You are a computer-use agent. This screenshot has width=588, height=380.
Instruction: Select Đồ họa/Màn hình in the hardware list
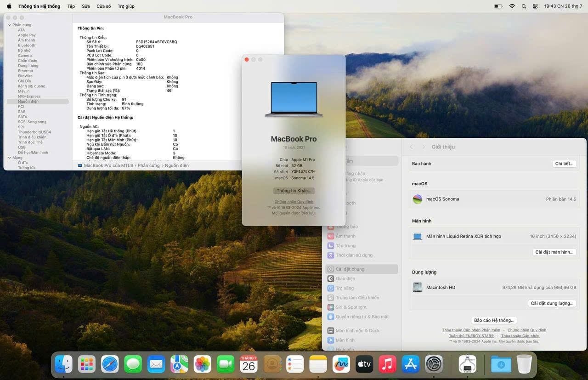coord(33,153)
